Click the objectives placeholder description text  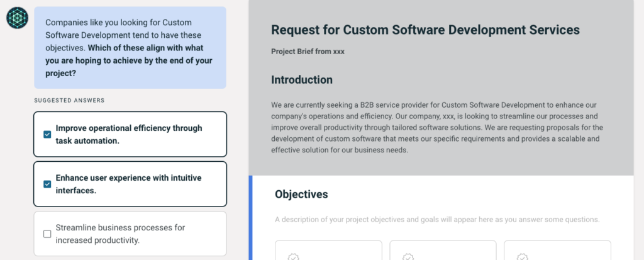437,220
